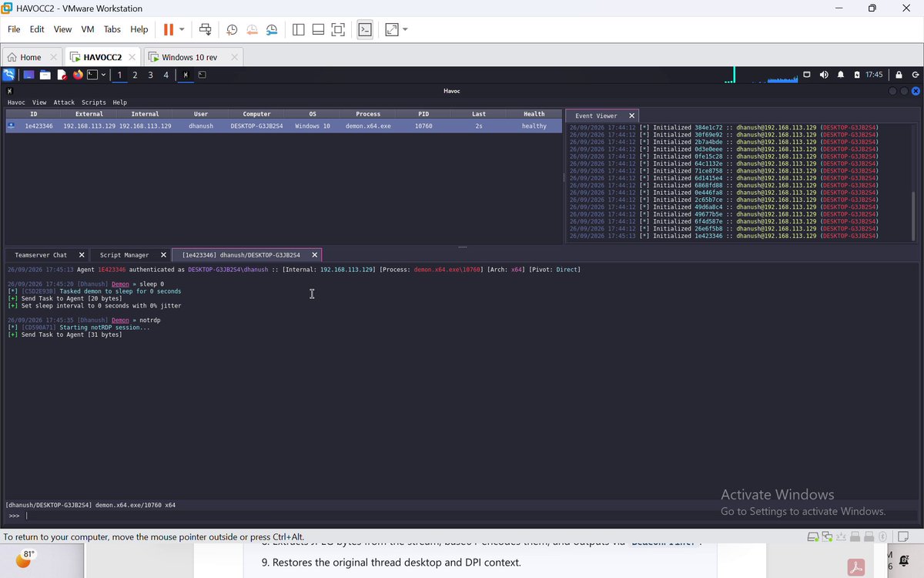The width and height of the screenshot is (924, 578).
Task: Toggle the console view button
Action: 365,29
